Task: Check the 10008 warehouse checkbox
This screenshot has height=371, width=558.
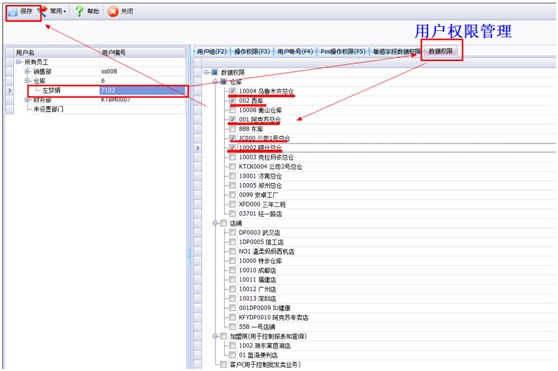Action: pyautogui.click(x=232, y=110)
